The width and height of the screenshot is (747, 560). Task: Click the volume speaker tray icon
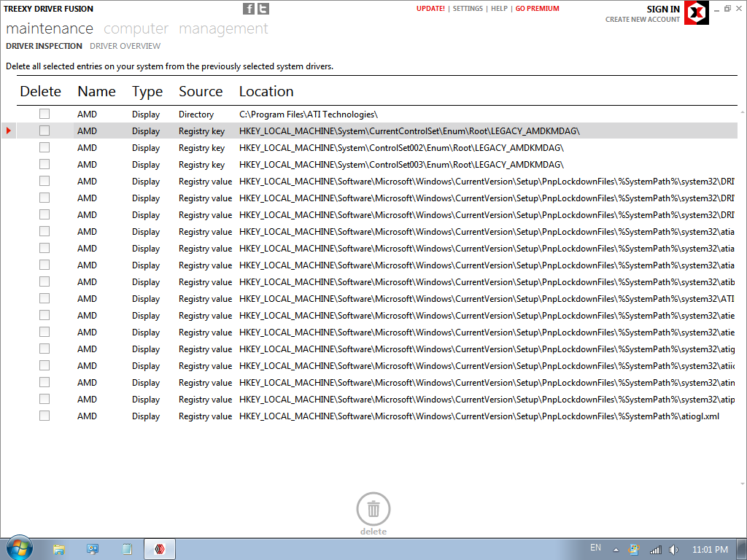coord(673,550)
